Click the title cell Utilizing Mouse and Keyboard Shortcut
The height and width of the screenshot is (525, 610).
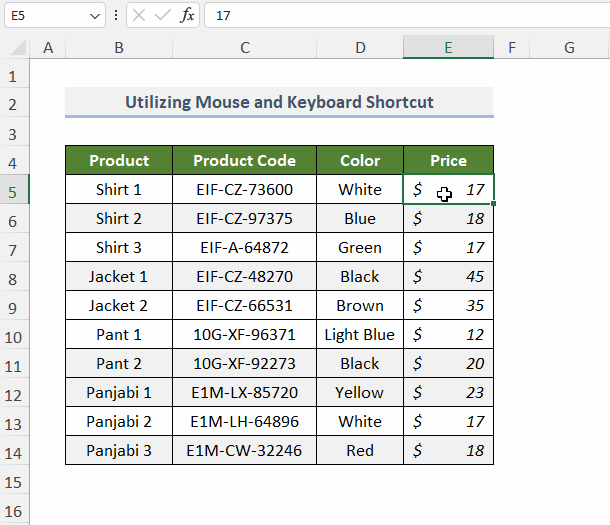click(279, 102)
